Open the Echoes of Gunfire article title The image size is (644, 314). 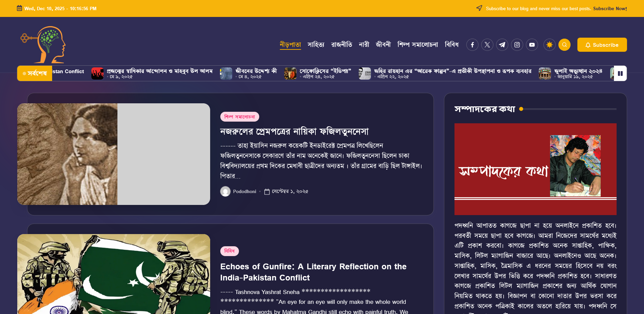click(313, 272)
